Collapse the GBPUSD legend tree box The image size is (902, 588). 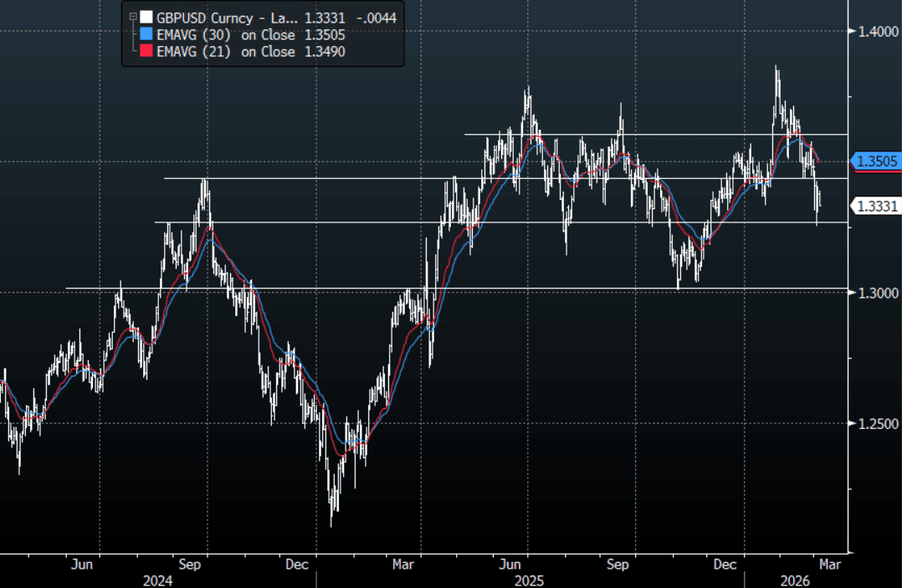[x=132, y=17]
